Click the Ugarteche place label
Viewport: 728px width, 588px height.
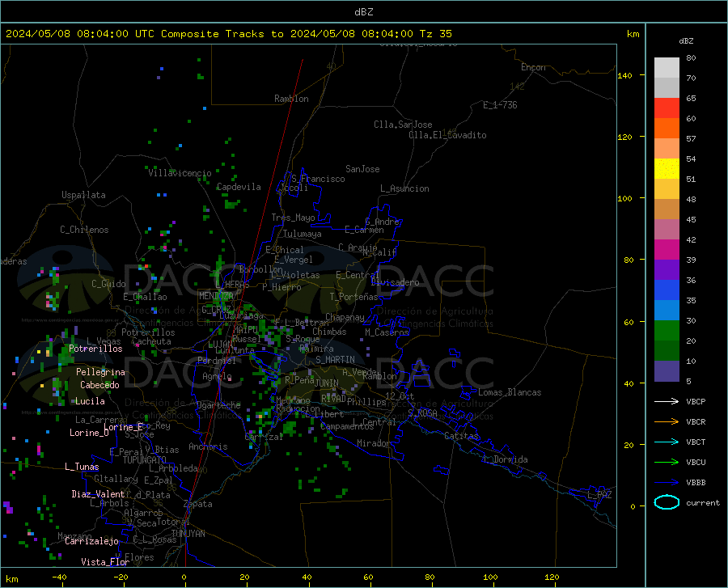pyautogui.click(x=218, y=405)
